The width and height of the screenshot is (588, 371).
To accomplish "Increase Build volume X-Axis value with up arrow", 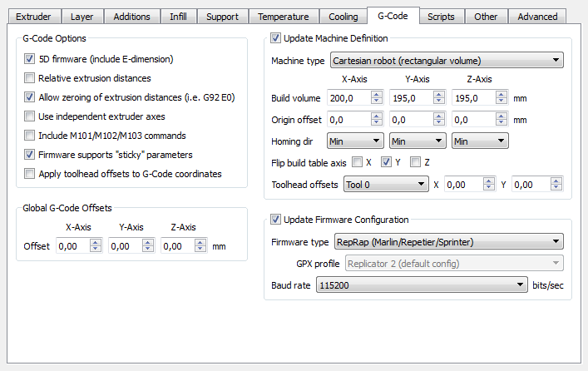I will pyautogui.click(x=376, y=95).
